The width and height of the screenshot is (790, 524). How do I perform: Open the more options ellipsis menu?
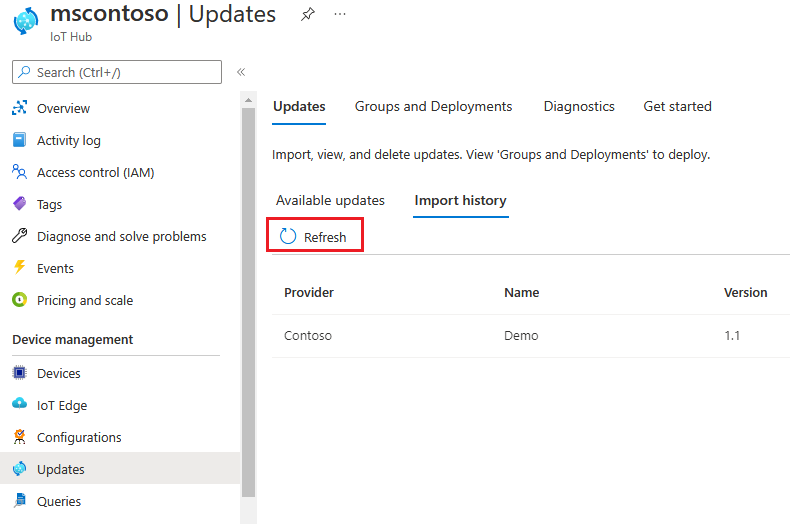[x=340, y=15]
